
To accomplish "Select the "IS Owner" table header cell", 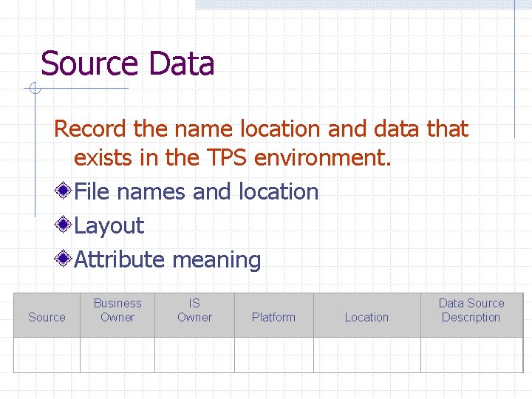I will [195, 316].
